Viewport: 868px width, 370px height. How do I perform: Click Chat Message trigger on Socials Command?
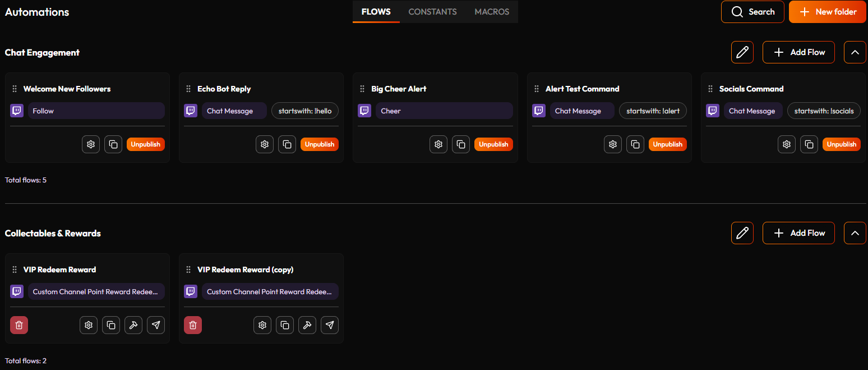[x=753, y=111]
